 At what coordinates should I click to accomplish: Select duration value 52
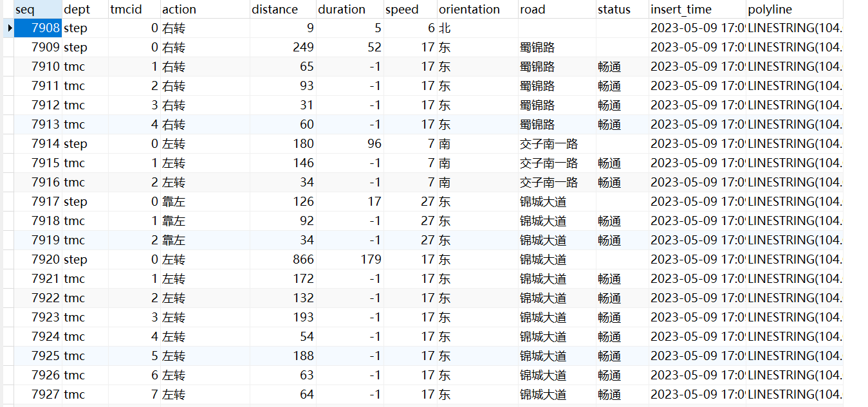350,48
